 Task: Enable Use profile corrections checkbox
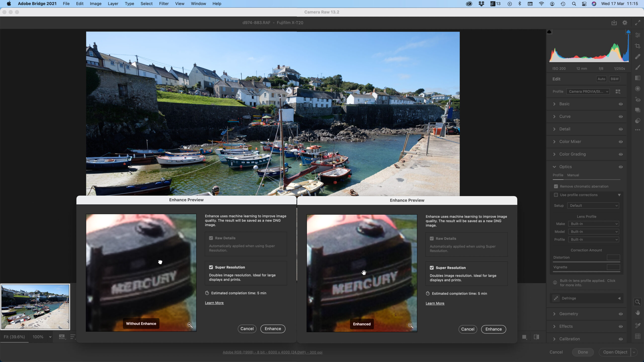pos(556,195)
